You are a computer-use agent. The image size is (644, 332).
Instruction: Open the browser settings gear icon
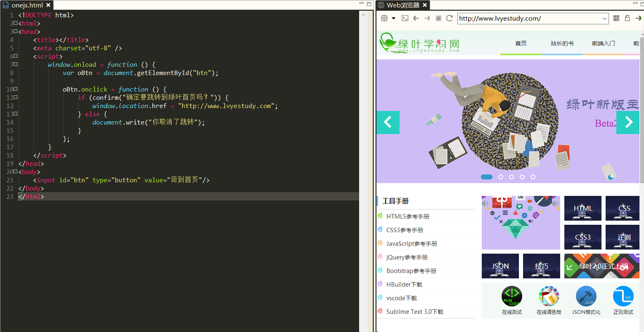tap(384, 18)
